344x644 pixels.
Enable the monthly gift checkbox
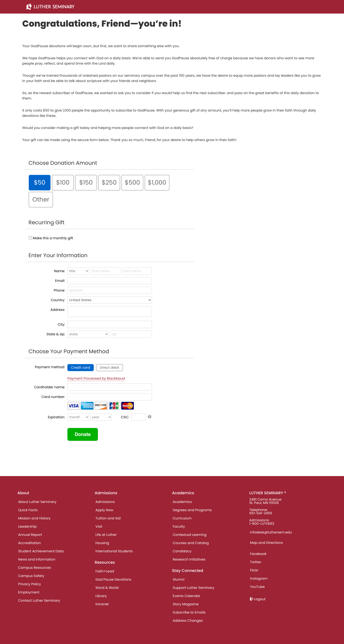click(30, 238)
